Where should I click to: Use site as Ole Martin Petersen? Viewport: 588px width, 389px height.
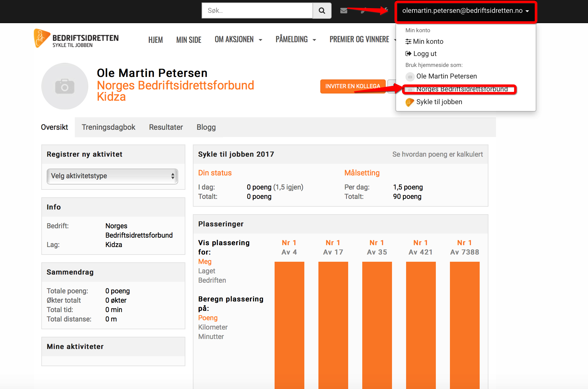pyautogui.click(x=446, y=76)
